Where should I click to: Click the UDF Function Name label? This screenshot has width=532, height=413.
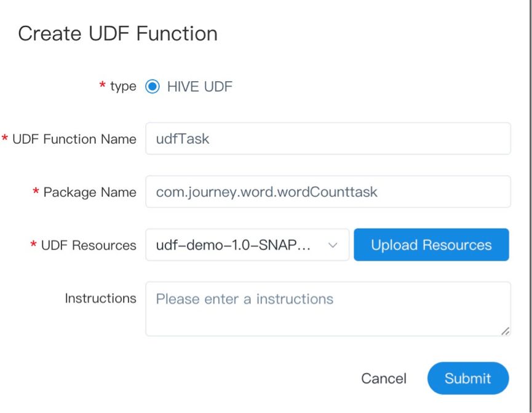tap(74, 139)
